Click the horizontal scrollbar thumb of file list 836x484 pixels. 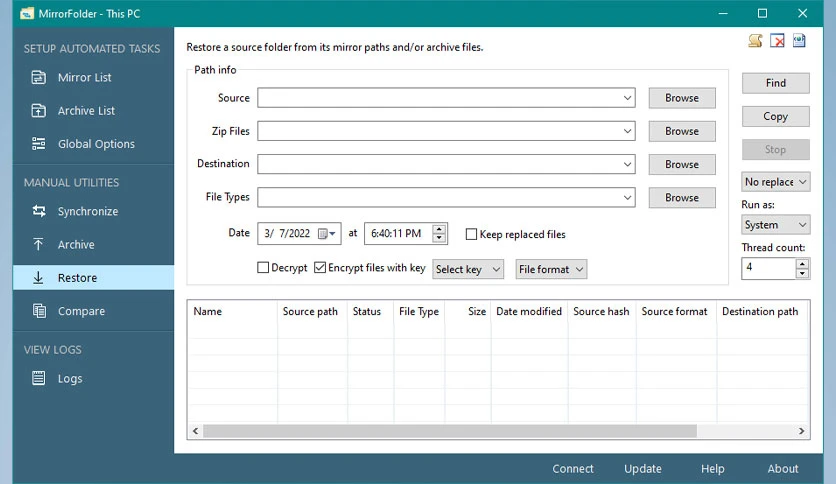click(449, 431)
